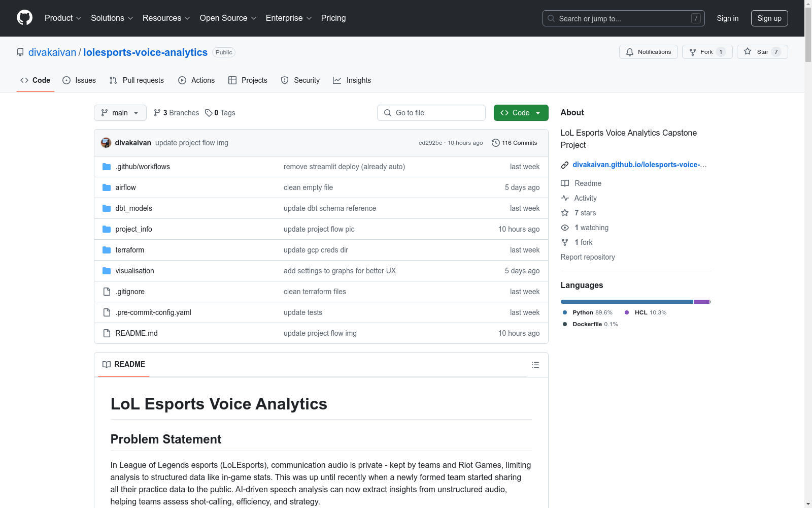Click the Report repository link
This screenshot has width=812, height=508.
[588, 257]
